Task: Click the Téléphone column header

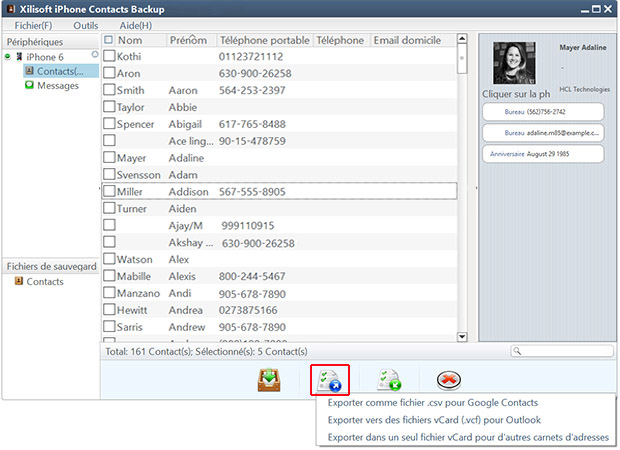Action: point(340,40)
